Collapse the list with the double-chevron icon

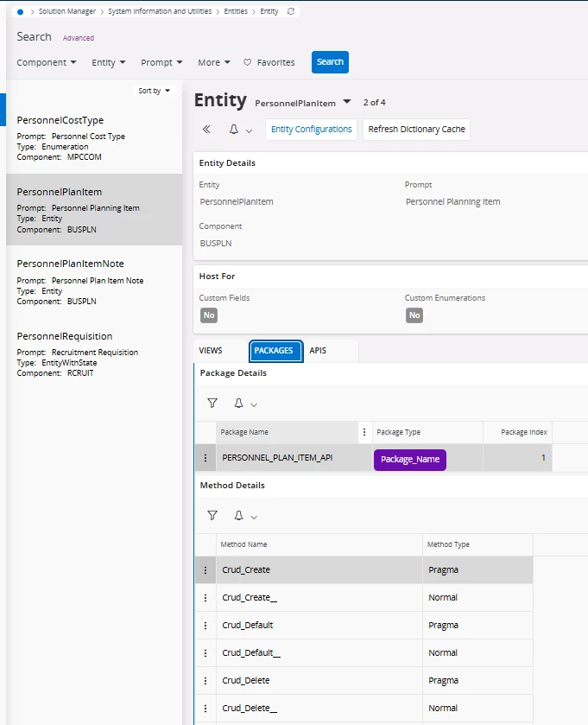coord(206,130)
